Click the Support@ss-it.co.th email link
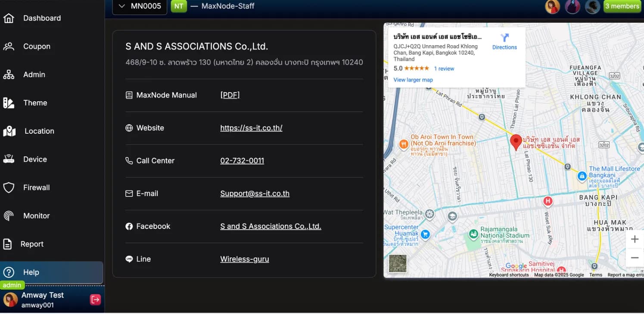Screen dimensions: 644x314 tap(255, 194)
